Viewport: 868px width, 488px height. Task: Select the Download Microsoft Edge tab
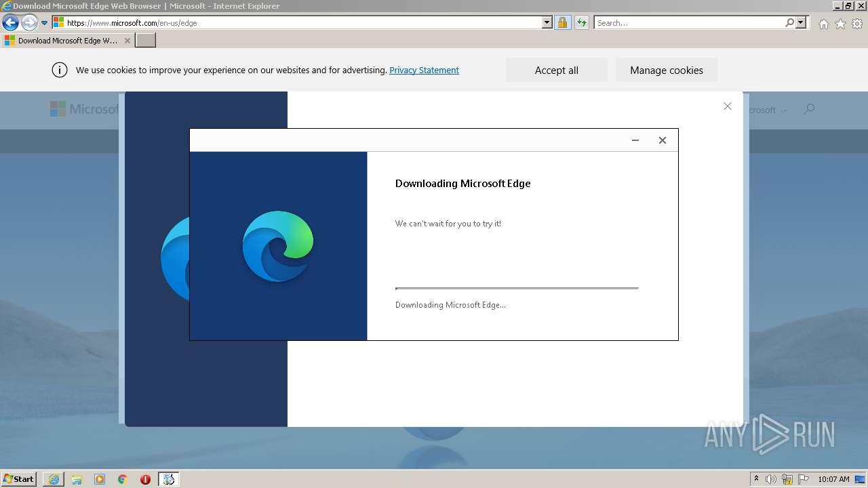tap(67, 41)
